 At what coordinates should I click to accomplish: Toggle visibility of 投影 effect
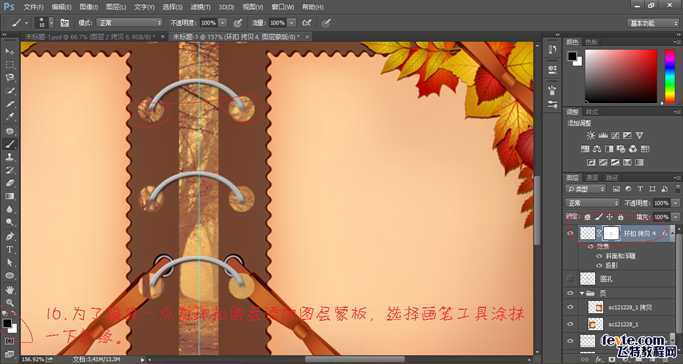(x=599, y=265)
